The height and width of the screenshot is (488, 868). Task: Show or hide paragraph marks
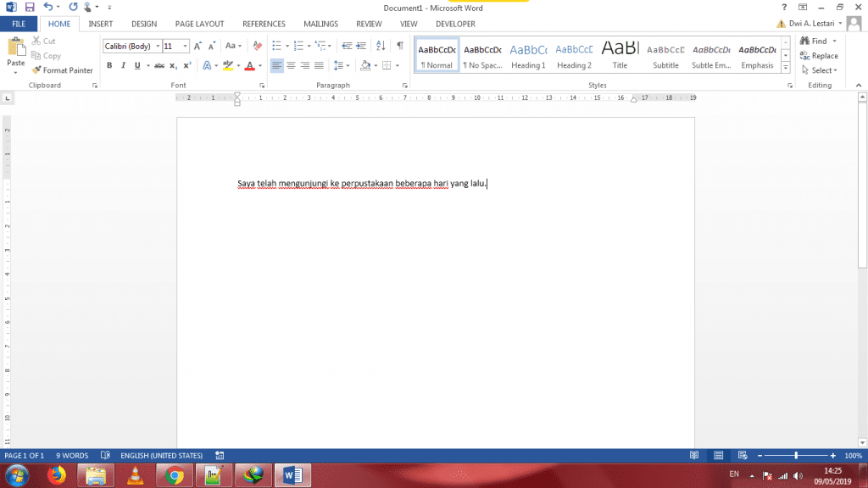tap(400, 46)
